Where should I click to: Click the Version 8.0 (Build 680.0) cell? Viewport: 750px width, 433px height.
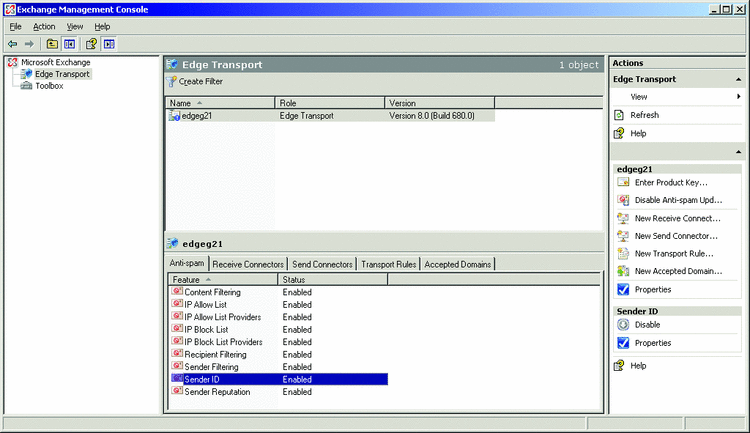click(x=432, y=116)
